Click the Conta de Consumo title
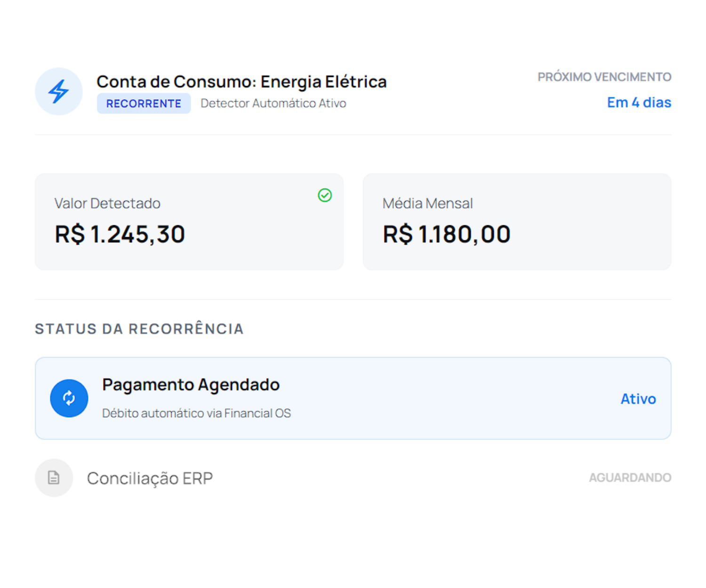 tap(241, 82)
